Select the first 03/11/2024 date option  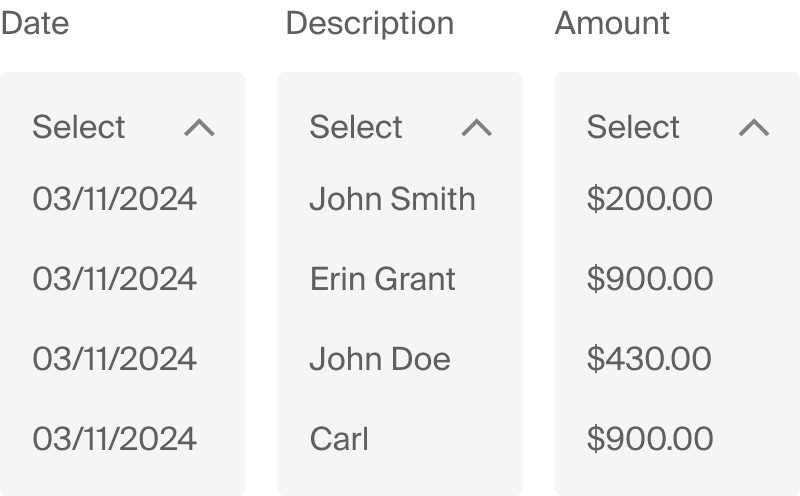click(114, 199)
